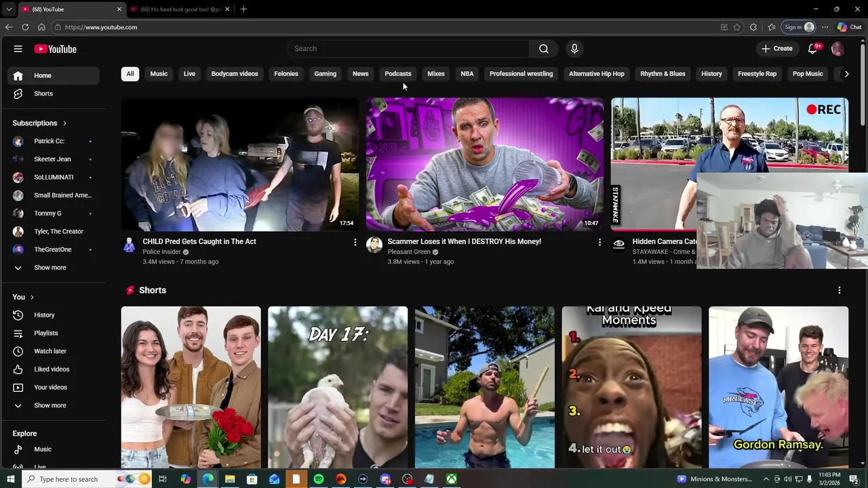Add this page to favorites star
The height and width of the screenshot is (488, 868).
pyautogui.click(x=737, y=27)
